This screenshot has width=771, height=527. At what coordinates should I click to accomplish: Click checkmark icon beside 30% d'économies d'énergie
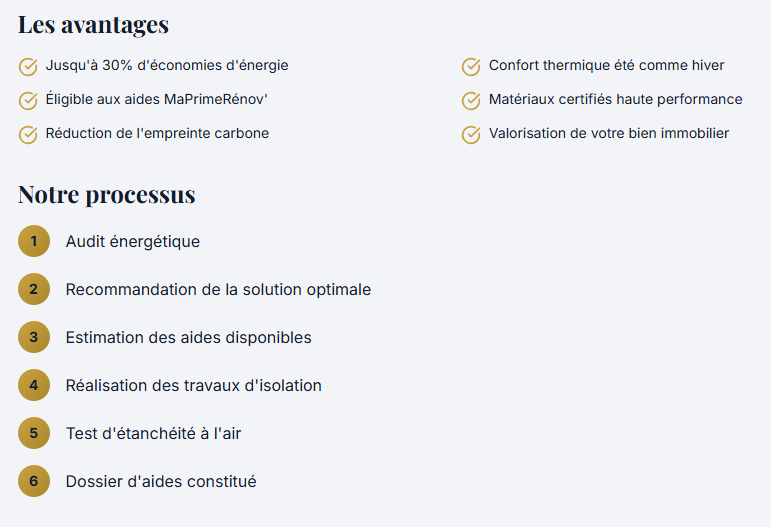(28, 67)
